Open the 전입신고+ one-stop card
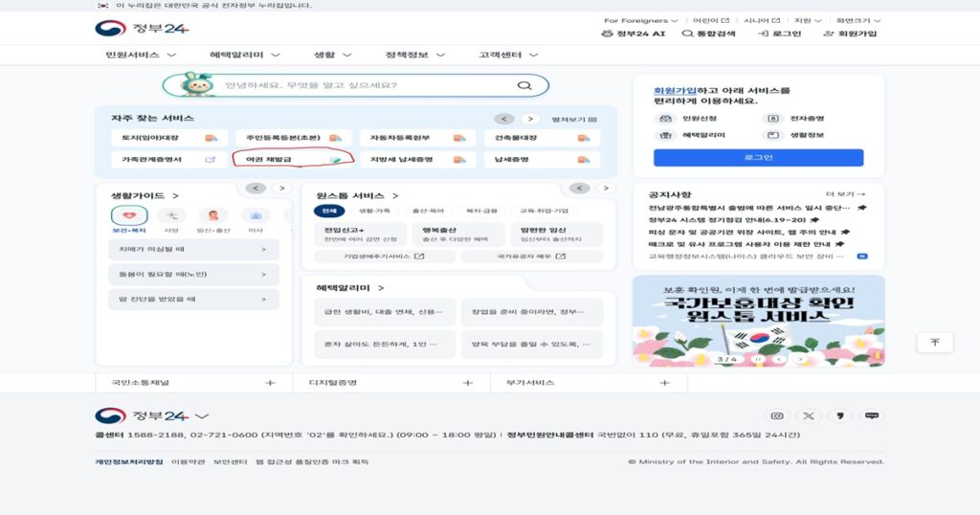The image size is (980, 515). tap(360, 235)
